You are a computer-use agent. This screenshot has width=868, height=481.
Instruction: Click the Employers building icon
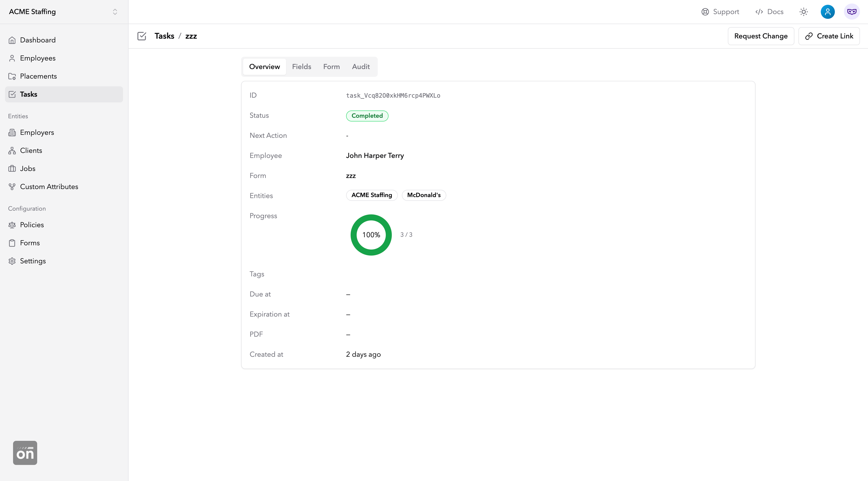pos(12,132)
